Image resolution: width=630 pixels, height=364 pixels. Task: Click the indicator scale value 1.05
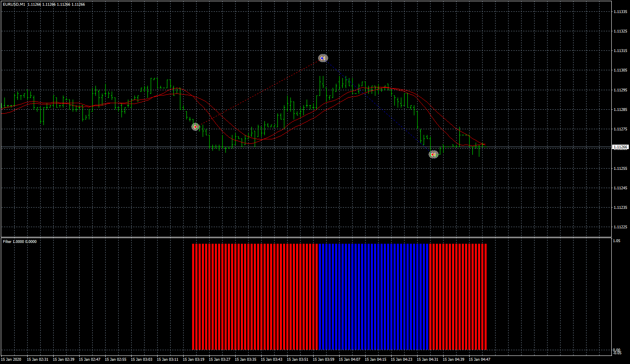point(617,241)
